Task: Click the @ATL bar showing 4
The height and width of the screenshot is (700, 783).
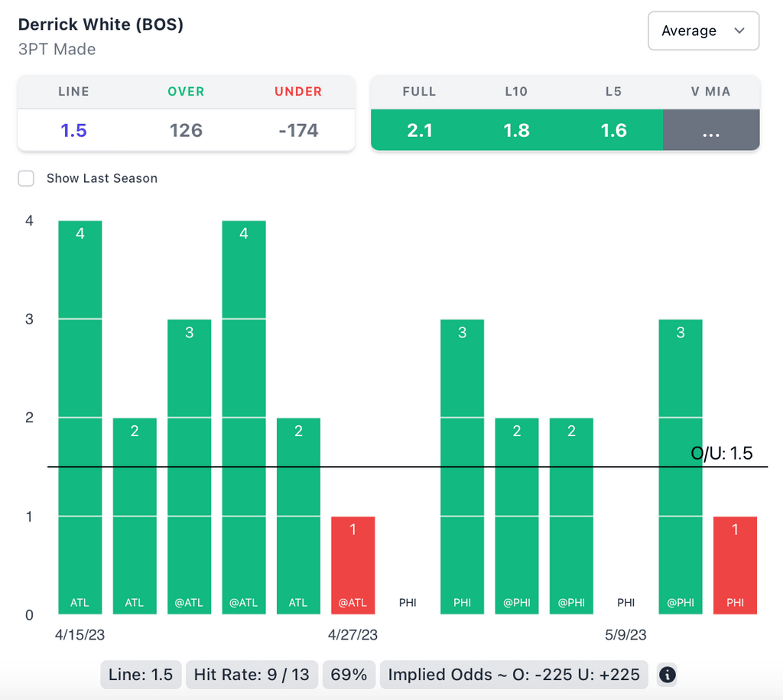Action: [x=244, y=417]
